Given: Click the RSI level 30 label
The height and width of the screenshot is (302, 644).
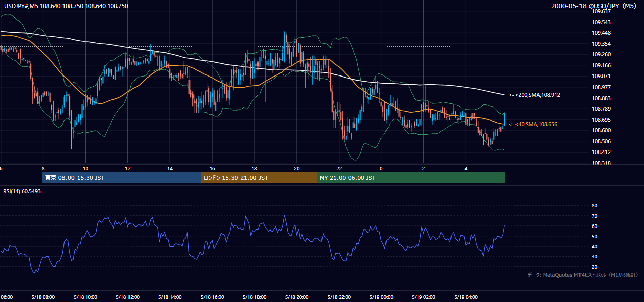Looking at the screenshot, I should click(594, 257).
